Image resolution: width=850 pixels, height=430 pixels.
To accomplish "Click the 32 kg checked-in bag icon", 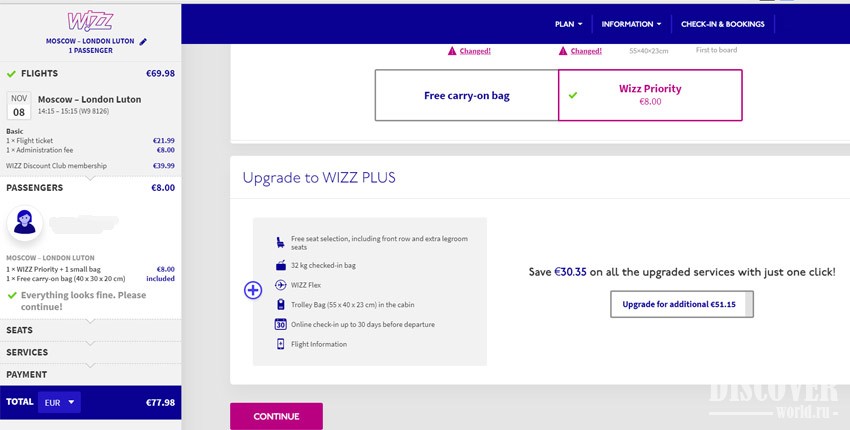I will click(x=280, y=265).
